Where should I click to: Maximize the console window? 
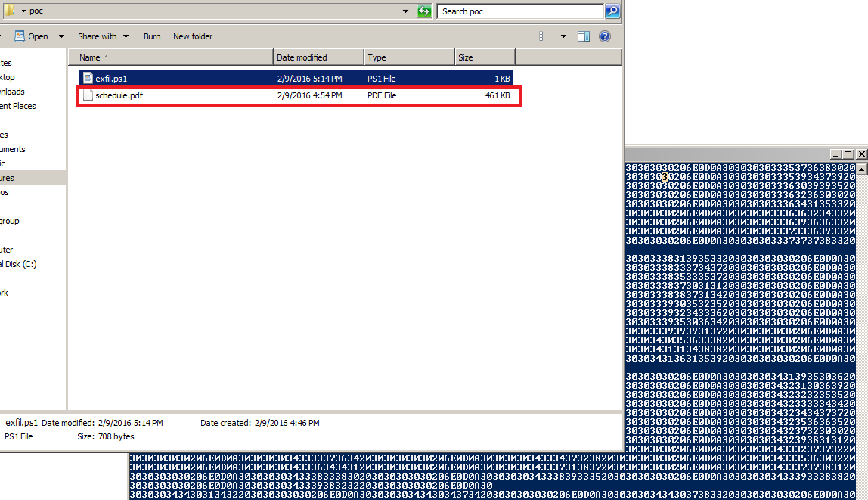[x=848, y=154]
